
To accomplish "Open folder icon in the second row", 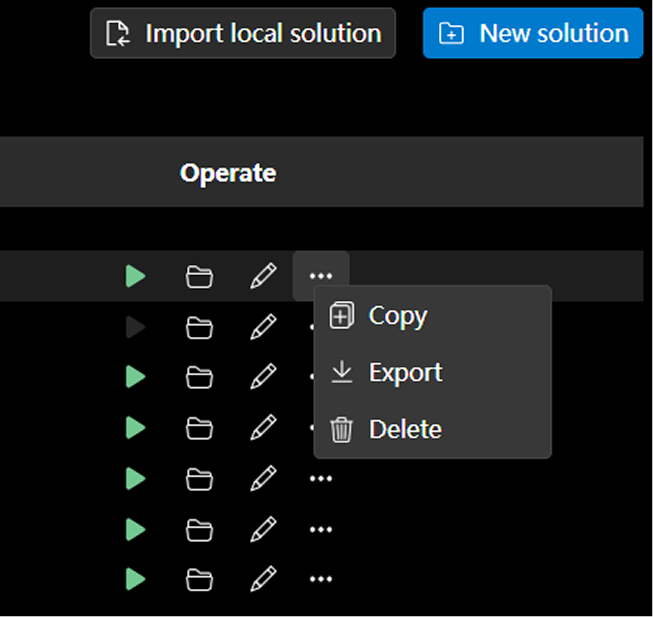I will [200, 326].
